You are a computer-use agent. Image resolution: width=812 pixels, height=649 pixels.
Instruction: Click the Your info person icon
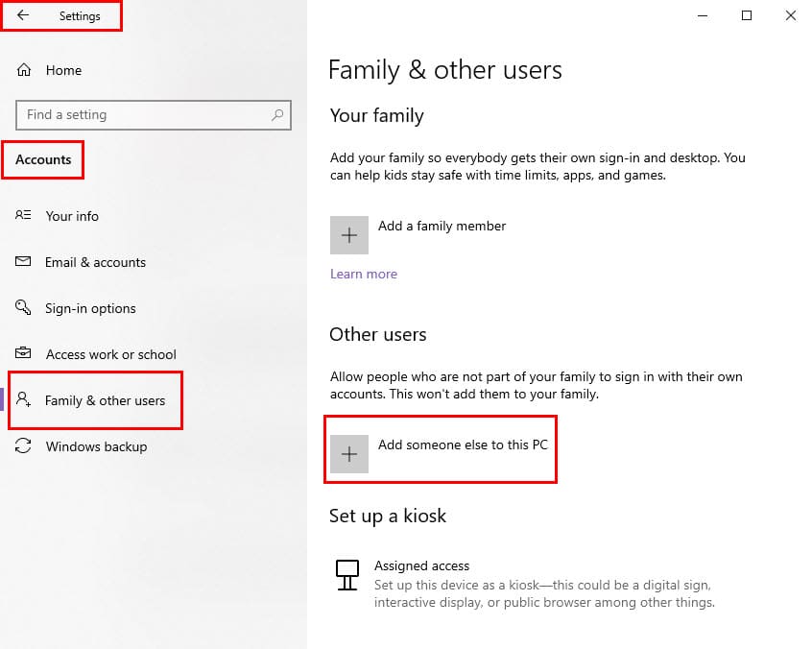[23, 215]
